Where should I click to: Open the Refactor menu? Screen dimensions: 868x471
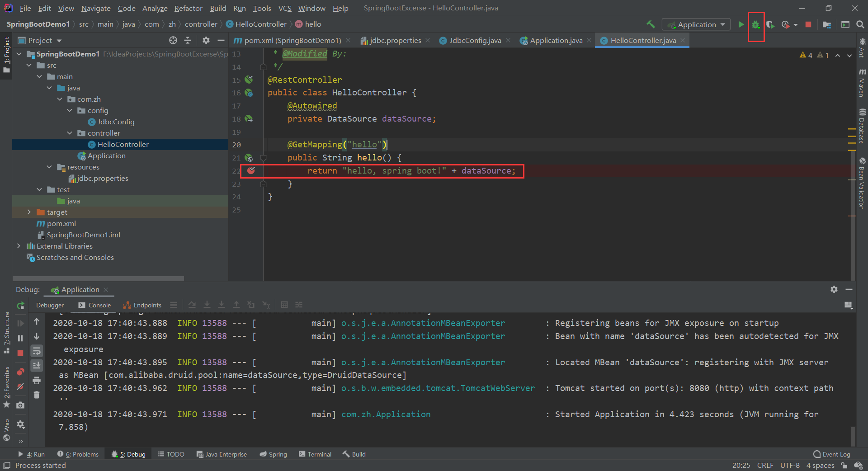(x=188, y=8)
